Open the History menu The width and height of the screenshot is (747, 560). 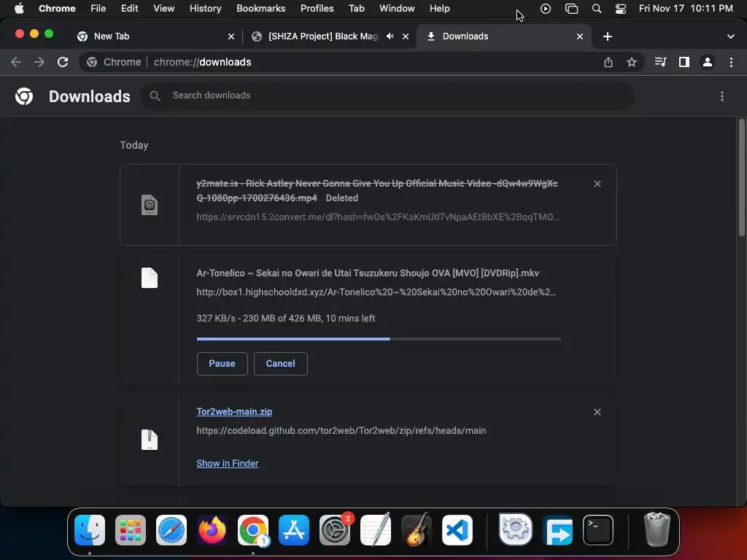205,8
